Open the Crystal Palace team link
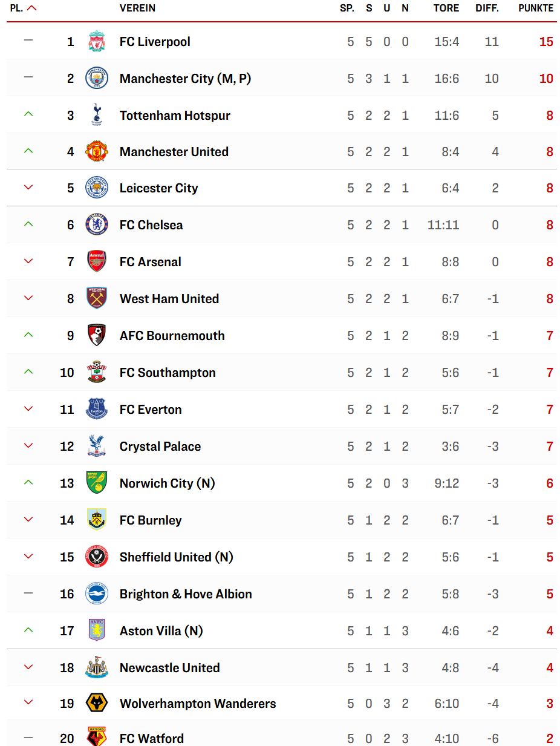Image resolution: width=560 pixels, height=746 pixels. 160,447
